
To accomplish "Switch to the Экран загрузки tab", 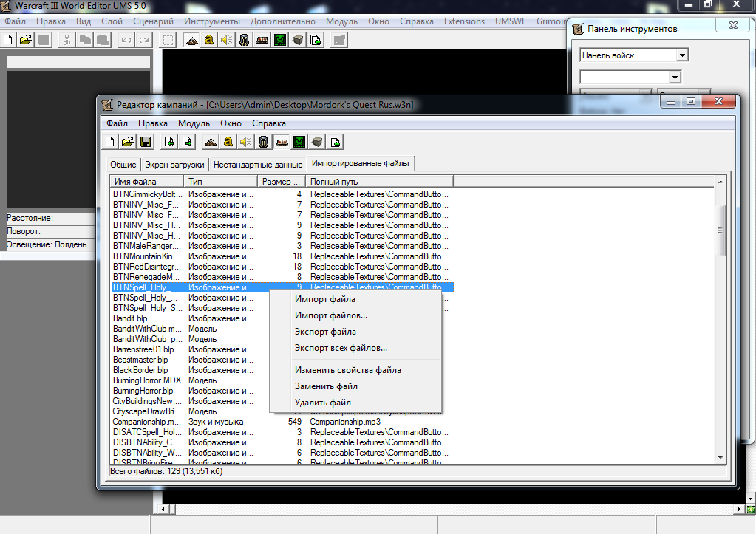I will [174, 165].
